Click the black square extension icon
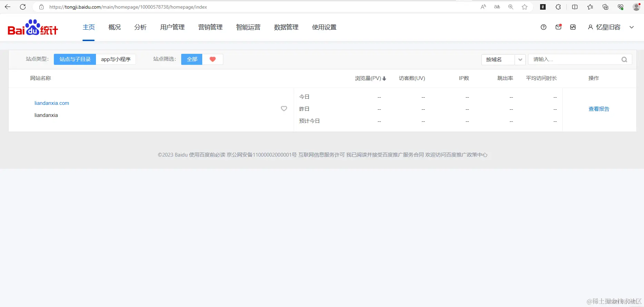Viewport: 644px width, 307px height. [x=543, y=7]
